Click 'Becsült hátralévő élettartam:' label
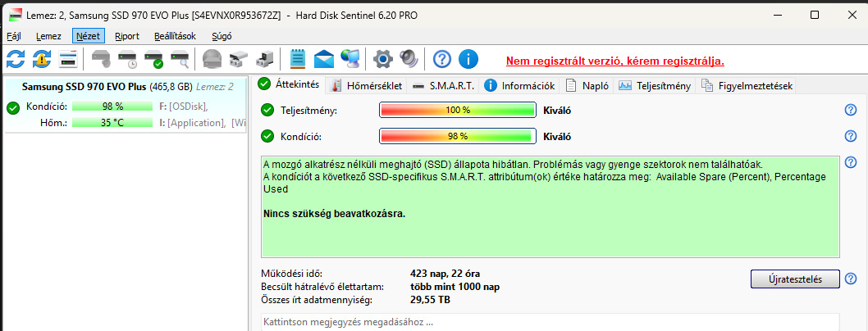This screenshot has height=331, width=868. tap(322, 287)
